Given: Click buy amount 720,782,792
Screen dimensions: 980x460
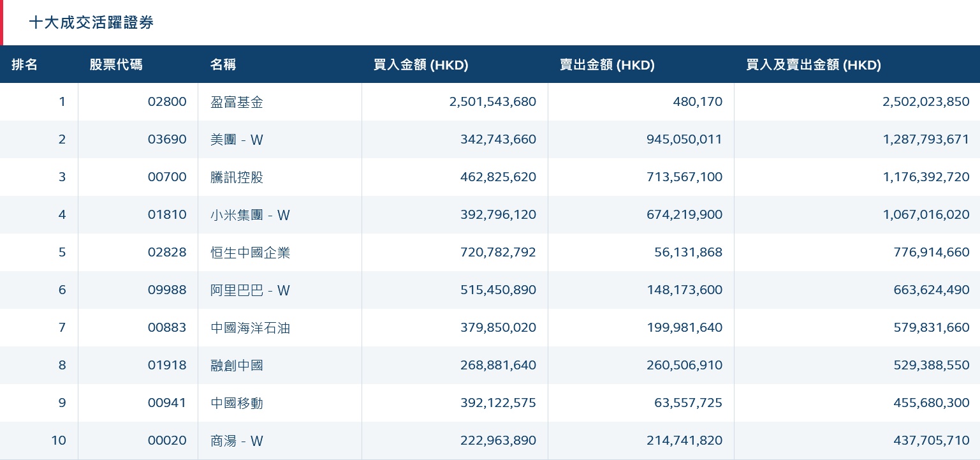Looking at the screenshot, I should point(499,253).
